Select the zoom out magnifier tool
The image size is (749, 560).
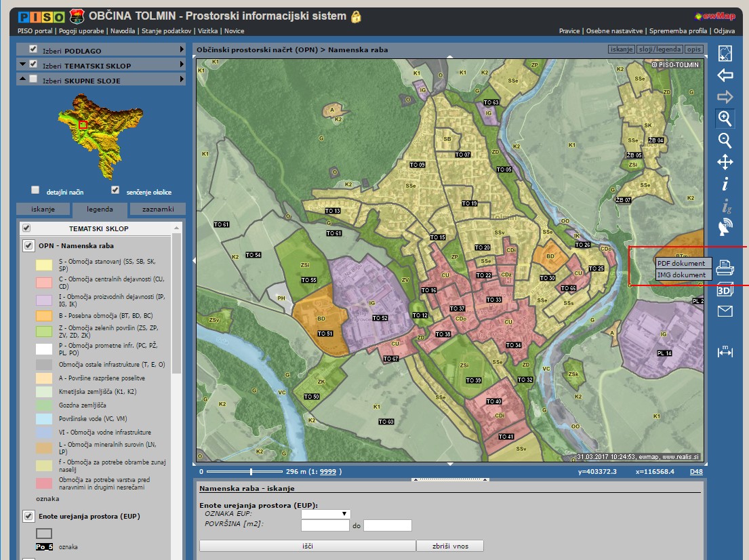click(x=725, y=140)
